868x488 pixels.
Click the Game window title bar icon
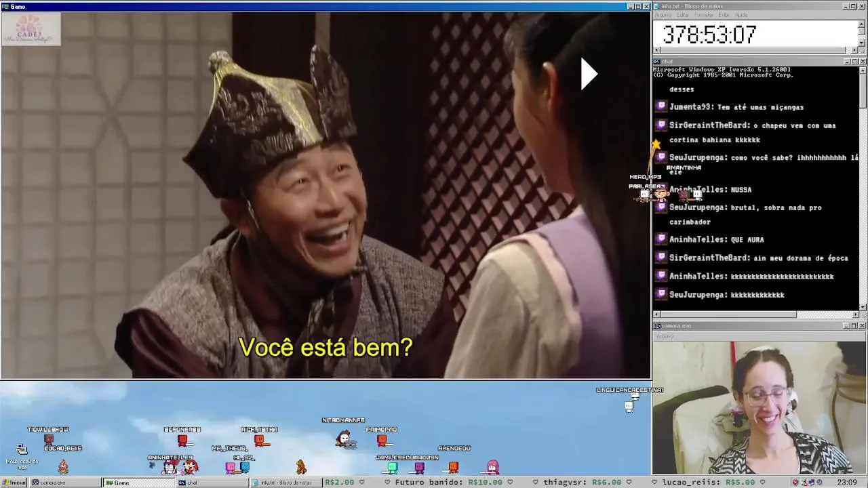pyautogui.click(x=5, y=6)
